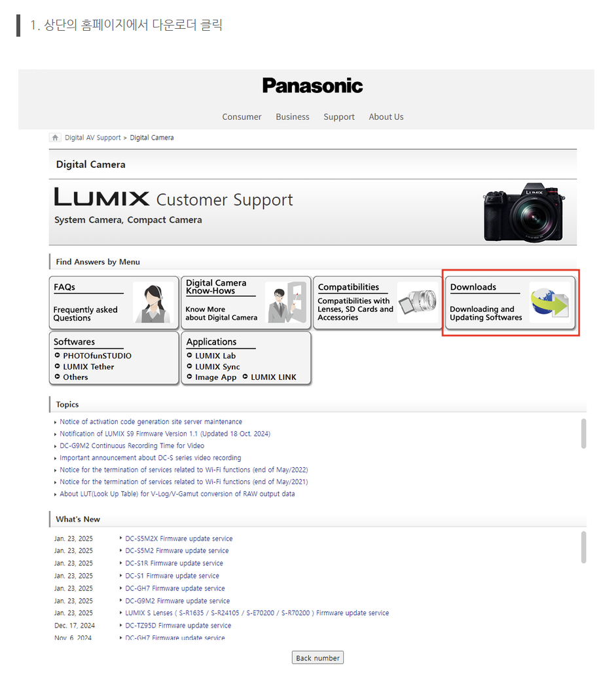Open PHOTOfunSTUDIO software link

pyautogui.click(x=97, y=356)
